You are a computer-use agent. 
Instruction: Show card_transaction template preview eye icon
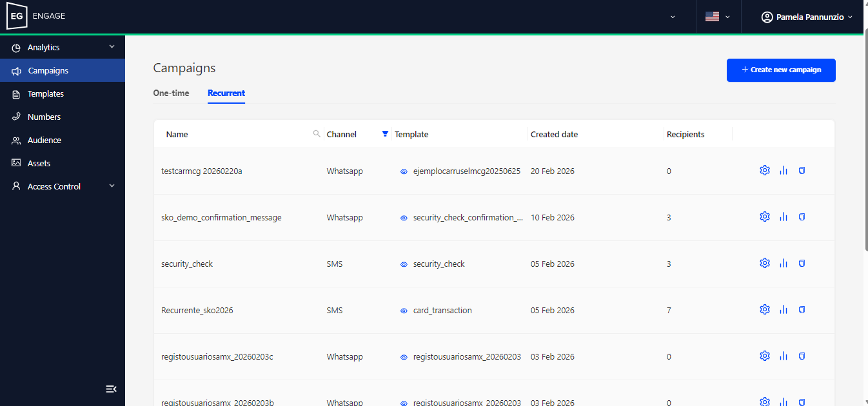point(404,311)
